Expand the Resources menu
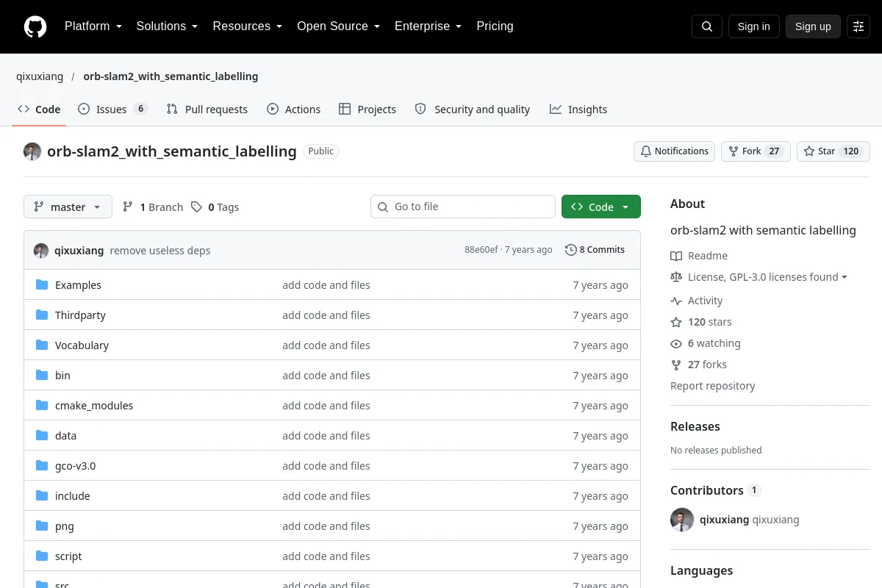This screenshot has height=588, width=882. 248,26
